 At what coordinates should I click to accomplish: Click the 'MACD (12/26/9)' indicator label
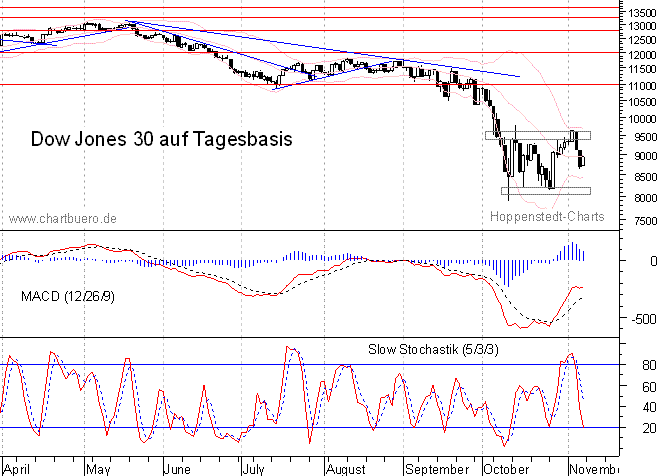[68, 296]
